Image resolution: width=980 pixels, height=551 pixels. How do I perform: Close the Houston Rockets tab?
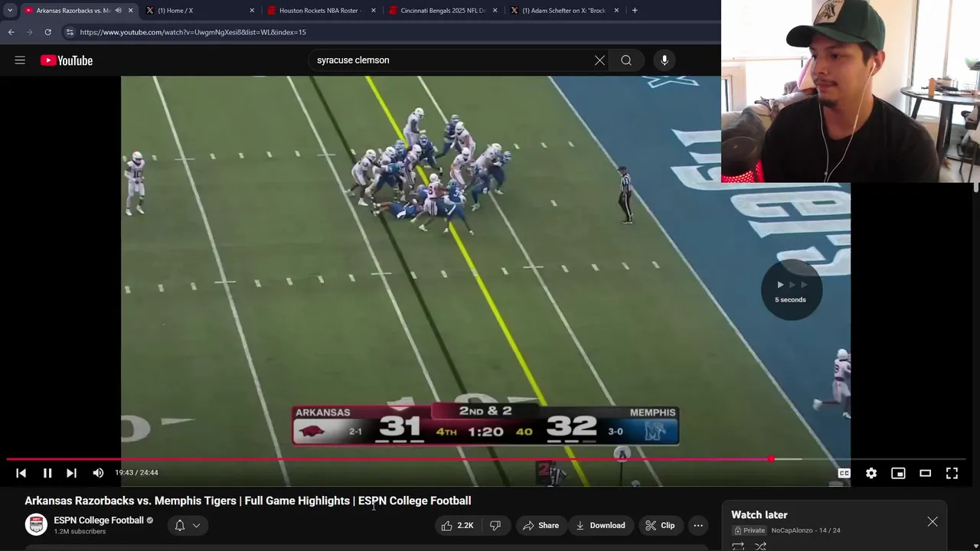coord(374,11)
